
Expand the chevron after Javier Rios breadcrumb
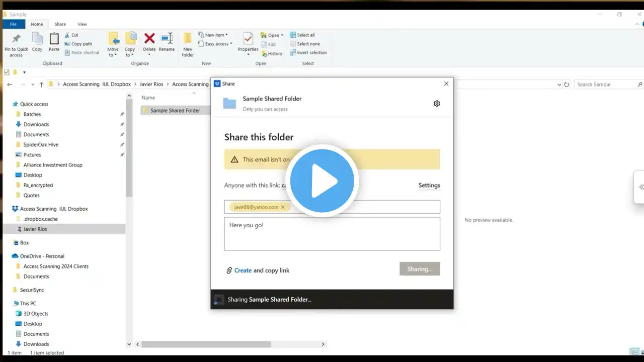pyautogui.click(x=168, y=84)
